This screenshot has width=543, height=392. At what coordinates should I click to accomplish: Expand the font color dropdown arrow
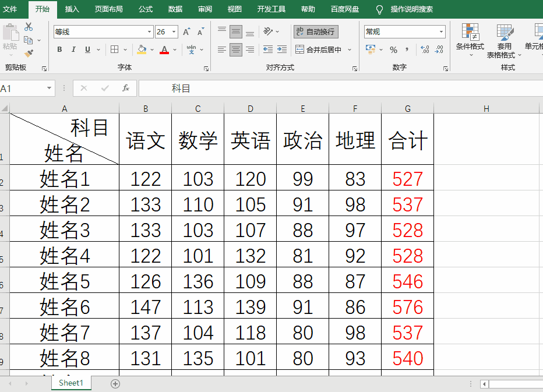pyautogui.click(x=175, y=50)
